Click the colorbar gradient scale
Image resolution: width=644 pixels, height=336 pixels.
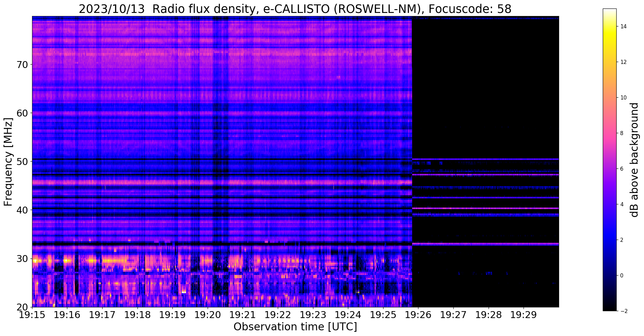(609, 160)
